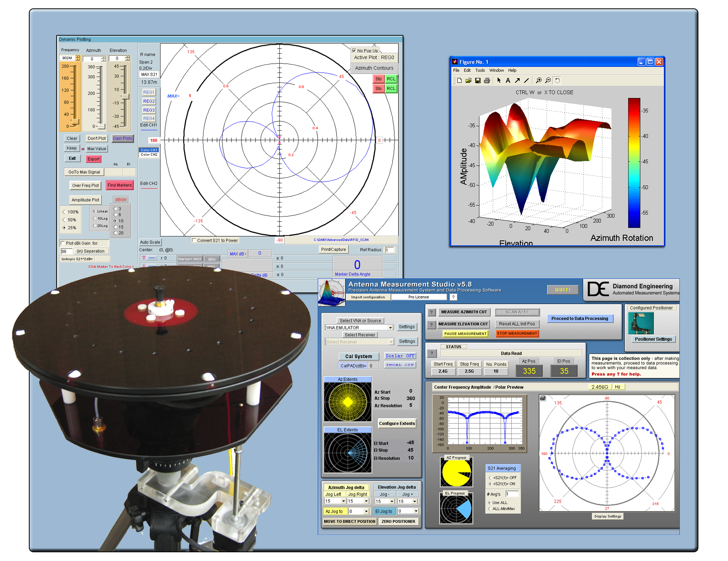The image size is (728, 561).
Task: Click the ZERO POSITIONER button
Action: tap(398, 521)
